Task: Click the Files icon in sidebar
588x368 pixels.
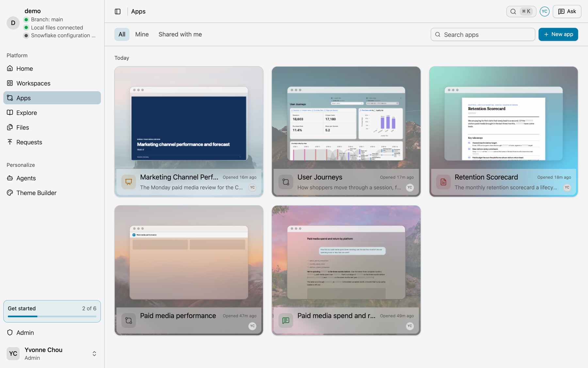Action: click(10, 127)
